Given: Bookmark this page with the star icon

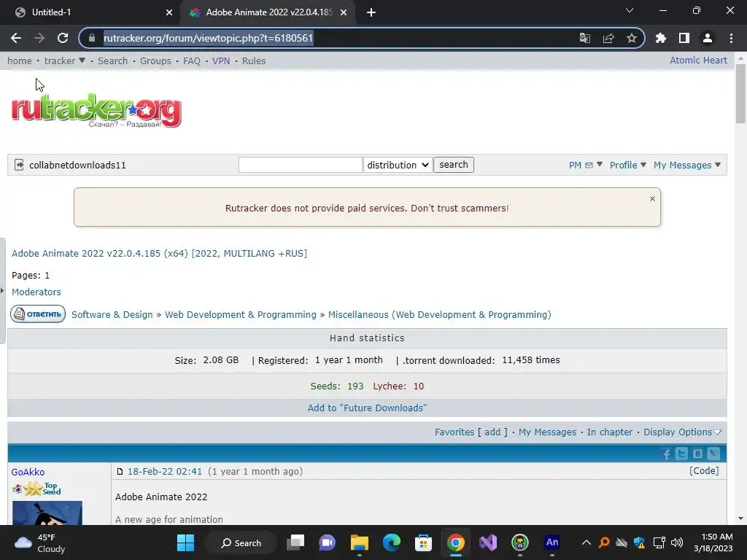Looking at the screenshot, I should 632,38.
